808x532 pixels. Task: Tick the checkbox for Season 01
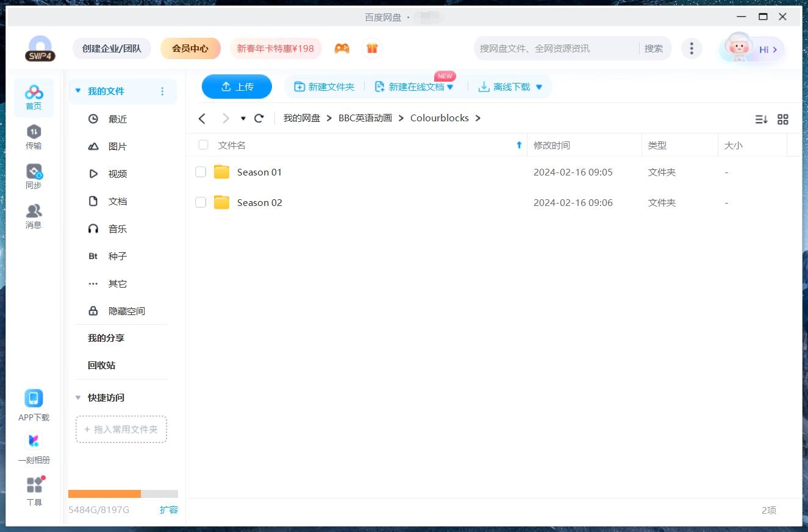pos(201,172)
